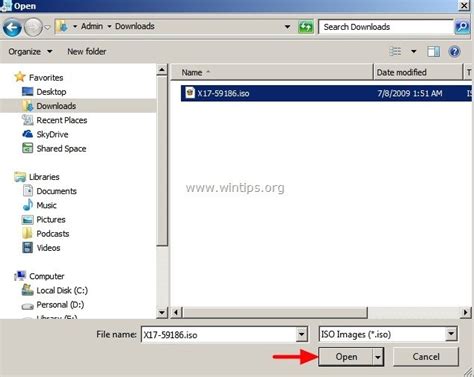Click the folder icon in address bar
474x377 pixels.
tap(62, 27)
